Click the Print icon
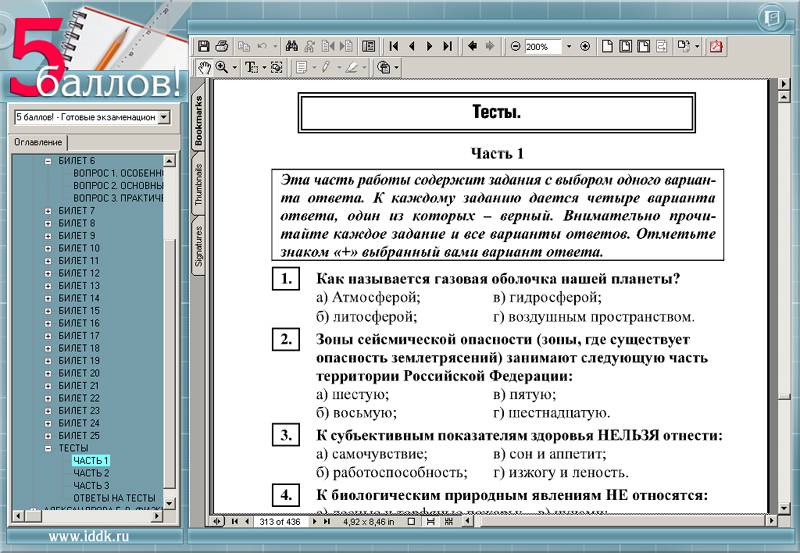Screen dimensions: 800x553 click(x=222, y=46)
